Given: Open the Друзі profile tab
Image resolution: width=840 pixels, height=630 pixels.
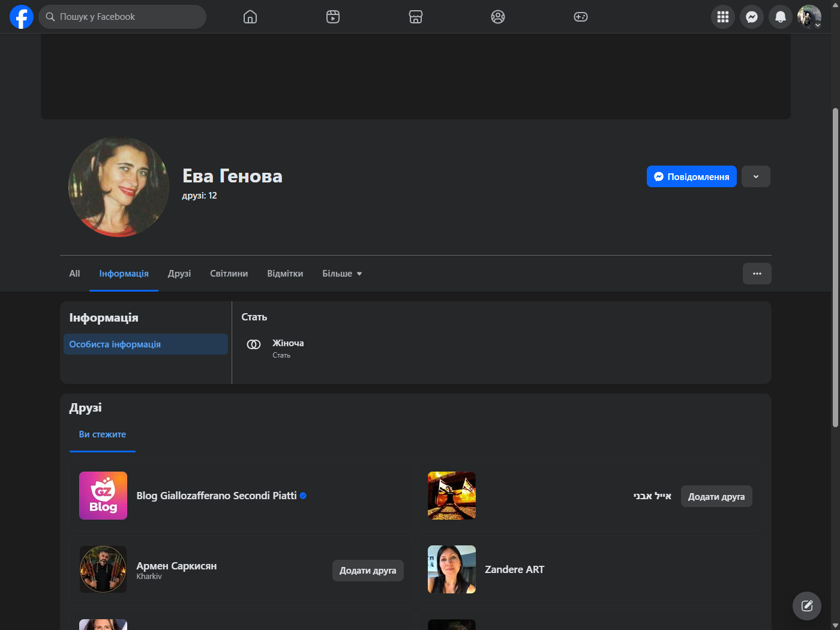Looking at the screenshot, I should [x=179, y=274].
